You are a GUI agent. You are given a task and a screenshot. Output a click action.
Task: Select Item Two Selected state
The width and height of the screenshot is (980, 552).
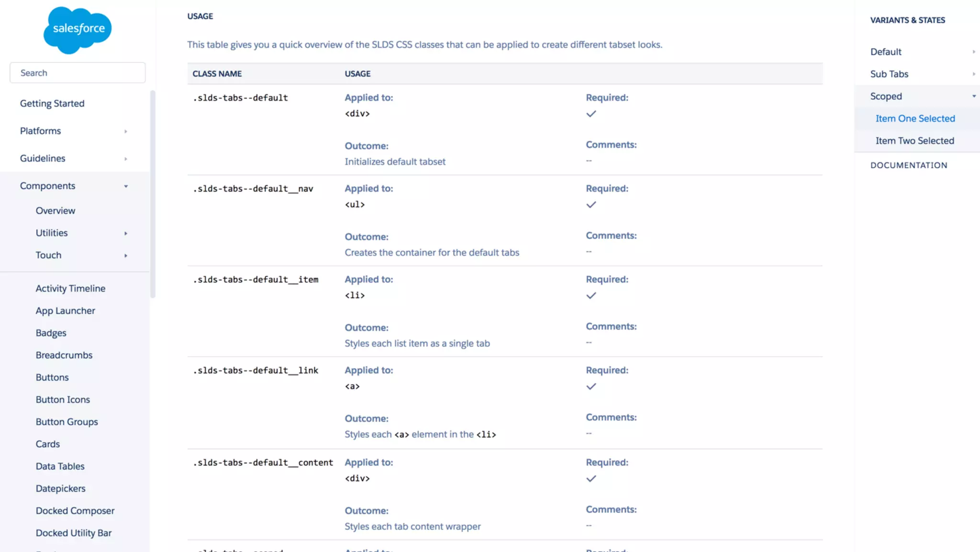pos(914,141)
